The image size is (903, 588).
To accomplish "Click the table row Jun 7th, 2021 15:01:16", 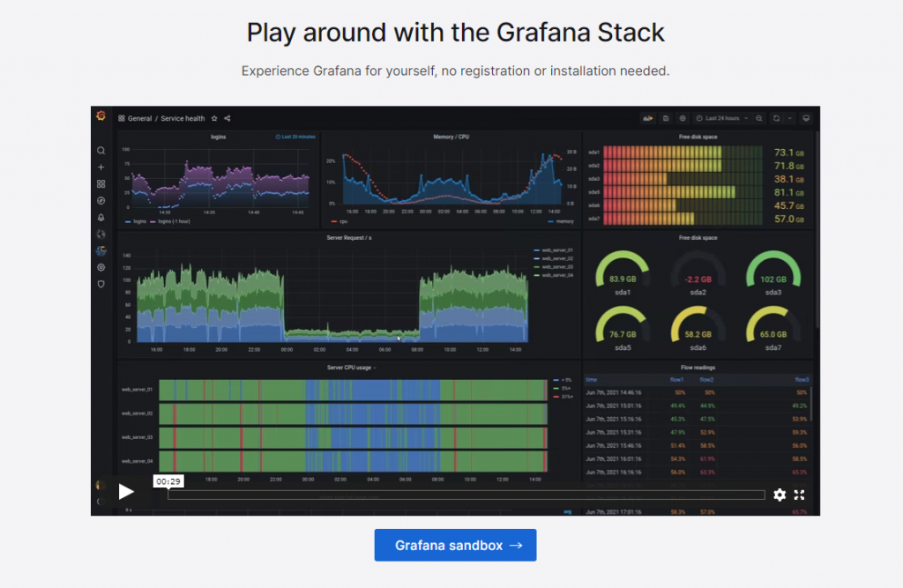I will point(697,406).
